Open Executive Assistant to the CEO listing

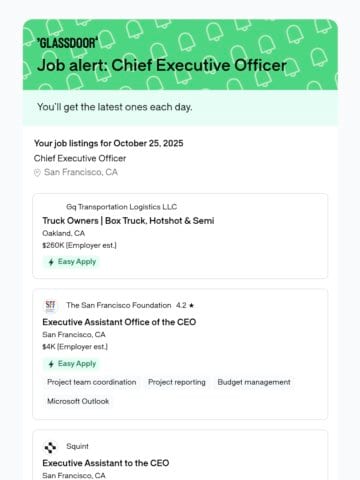106,463
